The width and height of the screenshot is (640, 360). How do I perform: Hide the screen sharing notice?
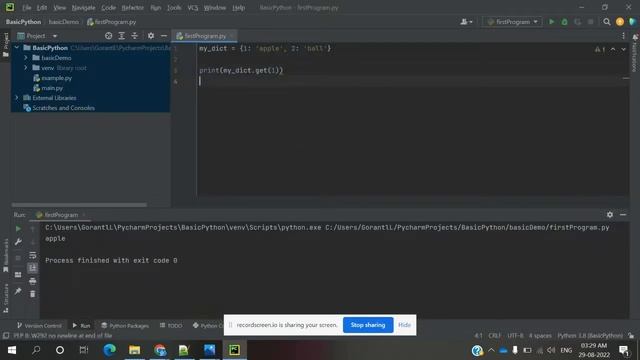point(404,325)
